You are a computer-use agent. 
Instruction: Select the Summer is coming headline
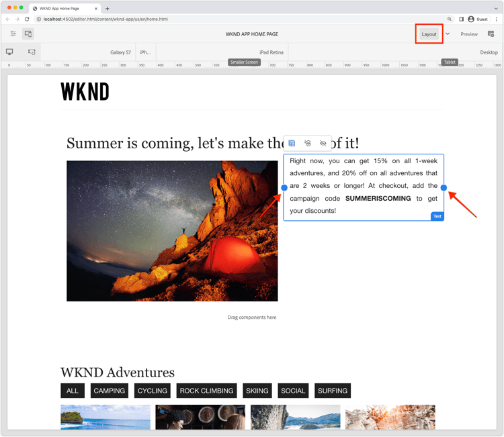click(212, 143)
